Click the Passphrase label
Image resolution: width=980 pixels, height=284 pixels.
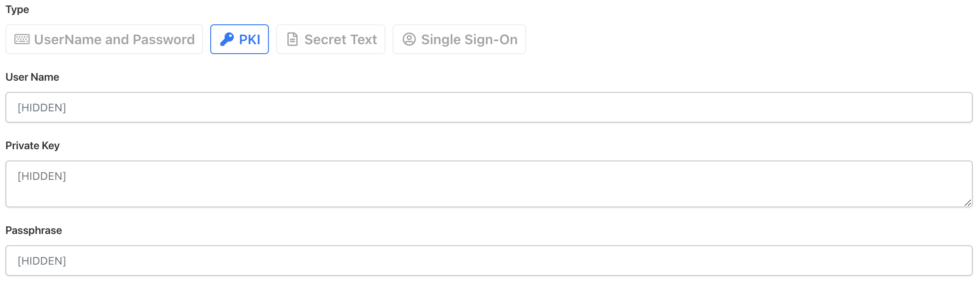click(x=33, y=230)
